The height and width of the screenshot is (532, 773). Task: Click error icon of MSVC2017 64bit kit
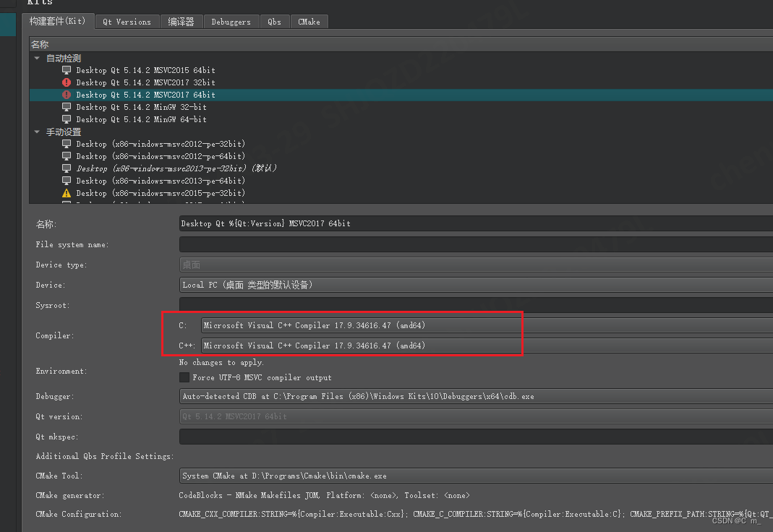[67, 95]
